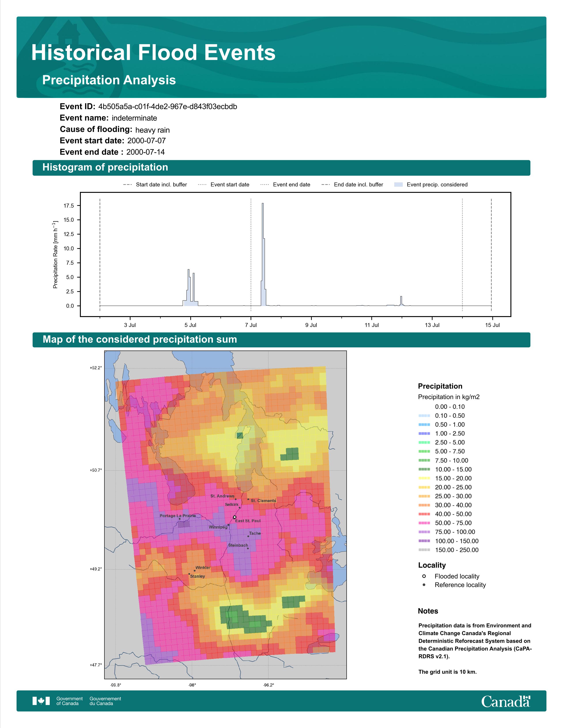Screen dimensions: 563x728
Task: Click the 75.00 - 100.00 precipitation swatch
Action: [424, 532]
